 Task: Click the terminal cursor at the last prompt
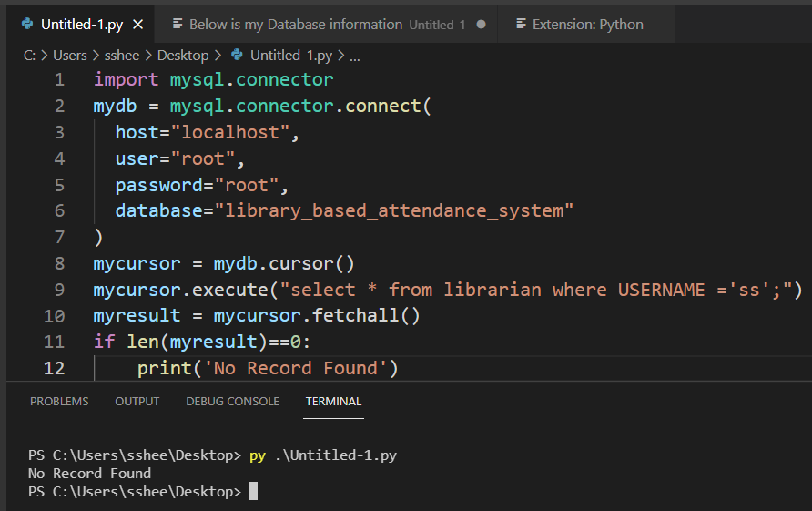[253, 491]
